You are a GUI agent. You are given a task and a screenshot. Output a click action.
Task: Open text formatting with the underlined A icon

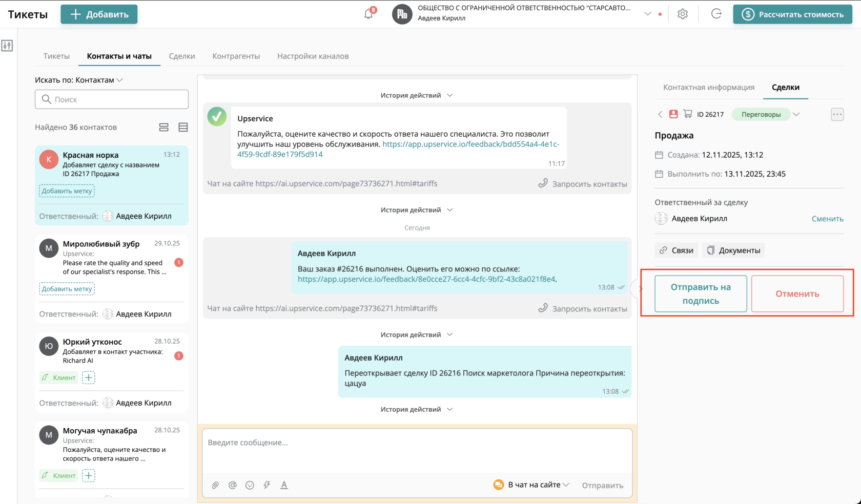pyautogui.click(x=284, y=485)
